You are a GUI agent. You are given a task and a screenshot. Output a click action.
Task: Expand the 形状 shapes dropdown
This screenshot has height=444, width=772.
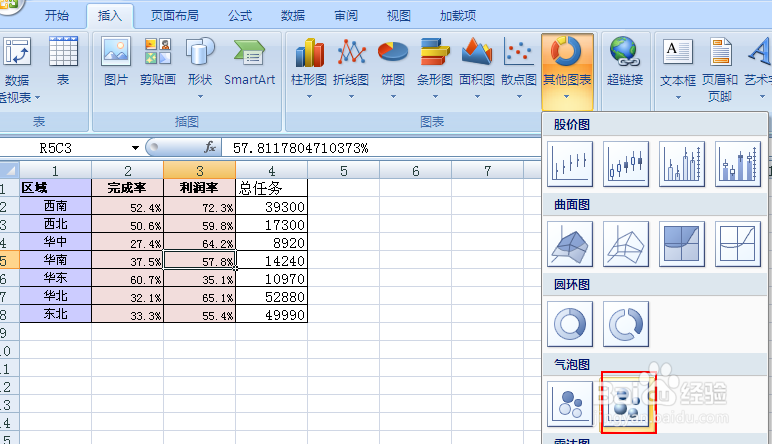[200, 68]
